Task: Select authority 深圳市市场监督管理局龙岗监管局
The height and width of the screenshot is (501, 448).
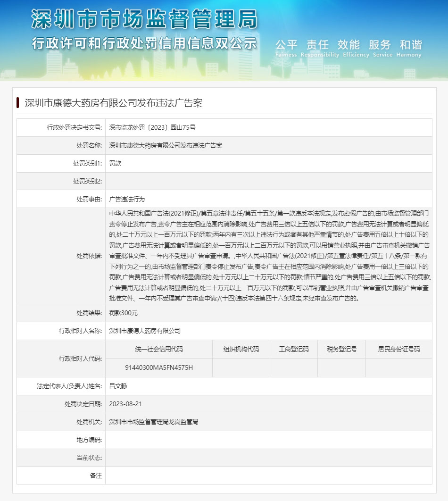Action: [x=154, y=422]
